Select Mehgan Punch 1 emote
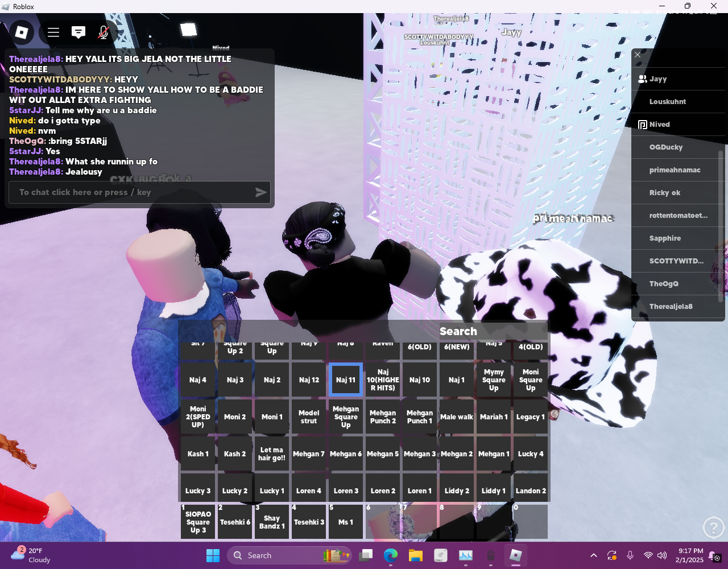Viewport: 728px width, 569px height. (420, 417)
